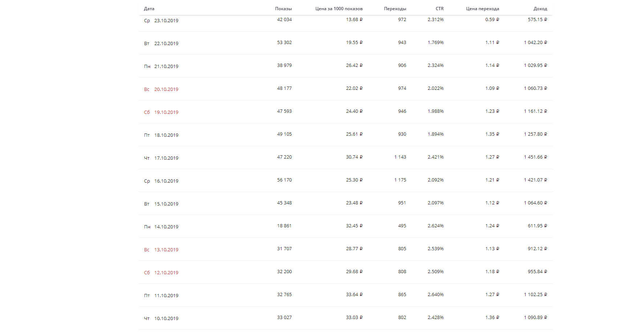Click the Доход column header
This screenshot has height=335, width=644.
coord(540,9)
